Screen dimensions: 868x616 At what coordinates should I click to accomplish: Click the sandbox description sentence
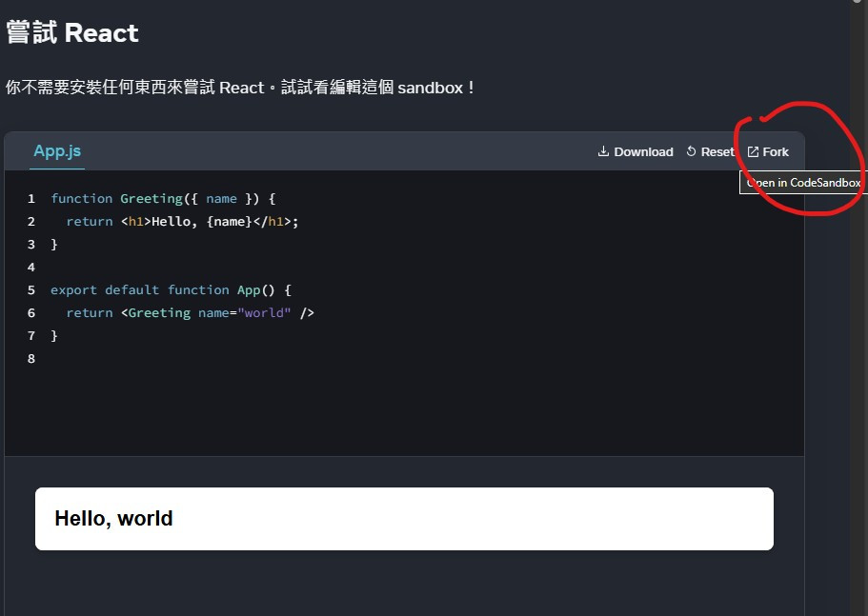click(x=240, y=88)
